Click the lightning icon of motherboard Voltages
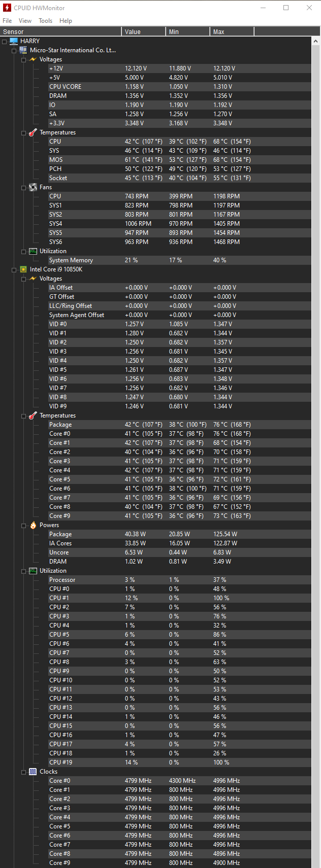 point(33,59)
